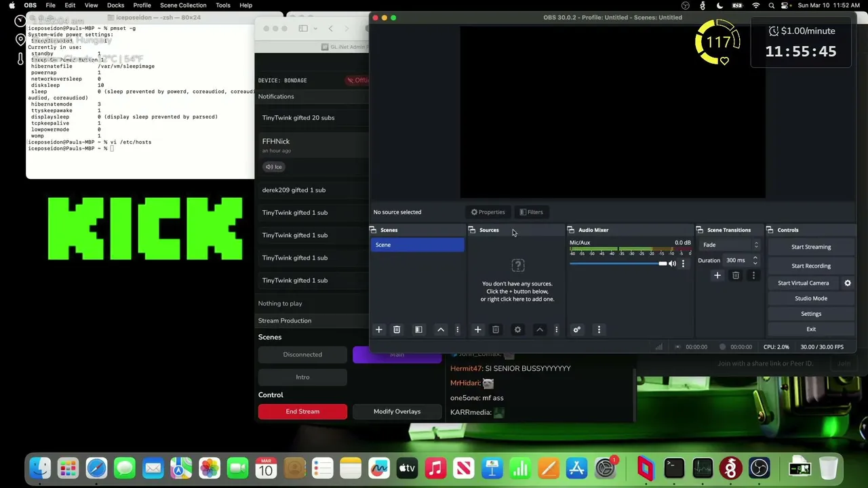Viewport: 868px width, 488px height.
Task: Click Start Recording
Action: tap(811, 266)
